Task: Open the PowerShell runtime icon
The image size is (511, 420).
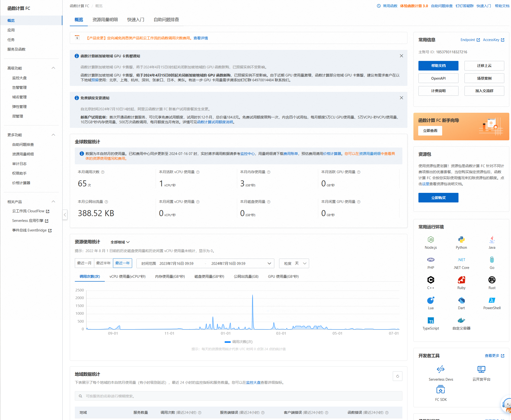Action: [492, 300]
